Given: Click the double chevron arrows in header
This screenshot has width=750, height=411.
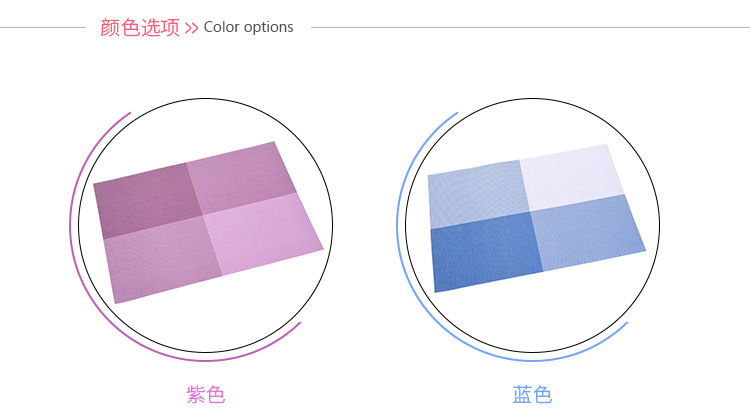Looking at the screenshot, I should tap(191, 28).
